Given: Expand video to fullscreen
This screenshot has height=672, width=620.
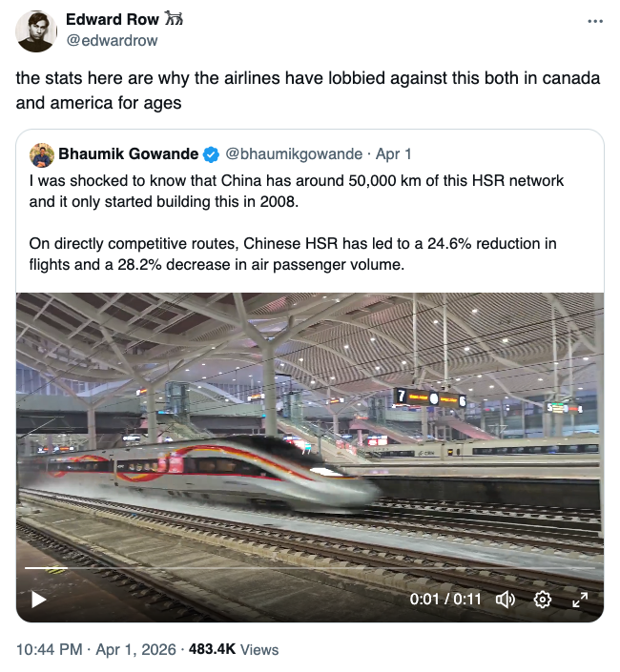Looking at the screenshot, I should (579, 600).
